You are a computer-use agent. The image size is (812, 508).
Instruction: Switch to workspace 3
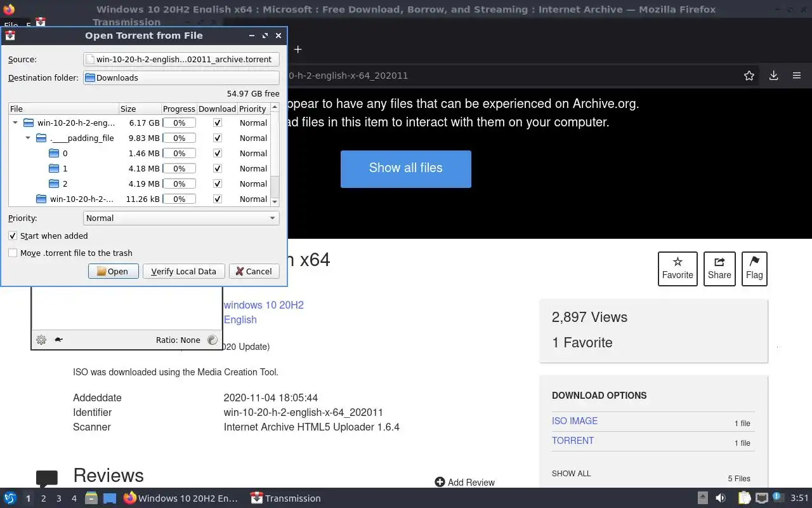(59, 498)
